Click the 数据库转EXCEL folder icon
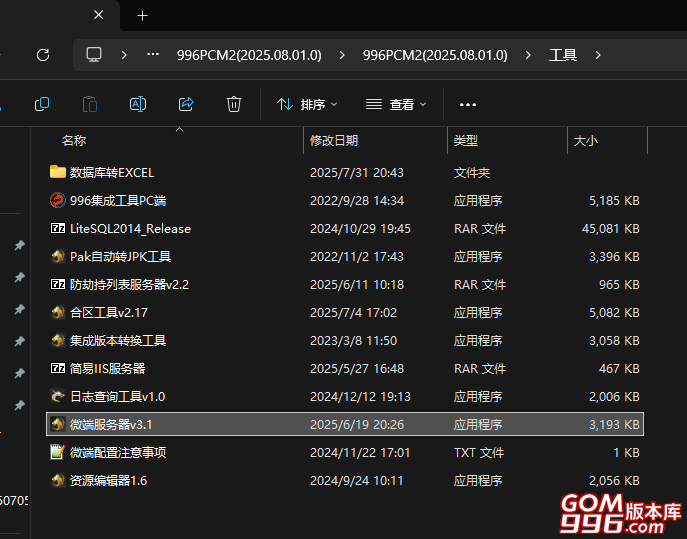 tap(57, 172)
